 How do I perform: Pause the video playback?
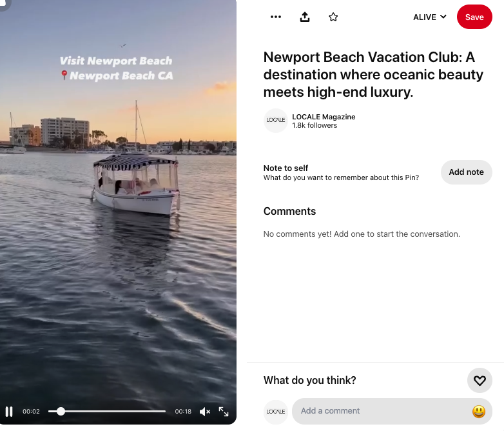9,412
